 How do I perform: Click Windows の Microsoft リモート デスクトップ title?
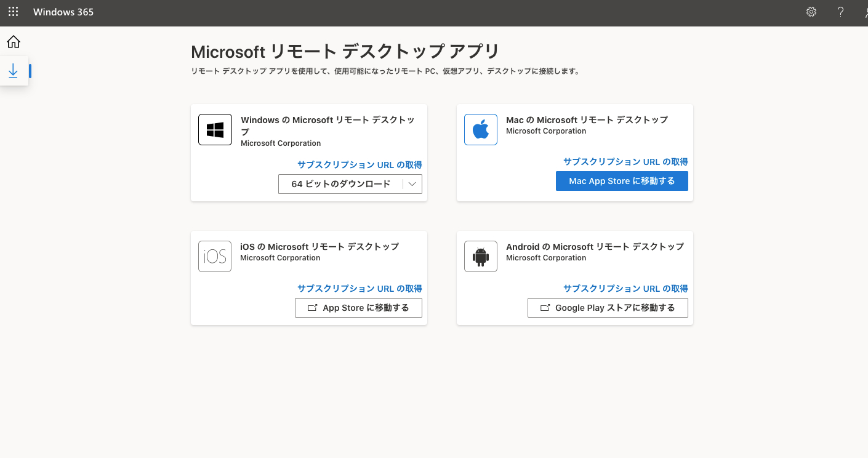pos(328,126)
